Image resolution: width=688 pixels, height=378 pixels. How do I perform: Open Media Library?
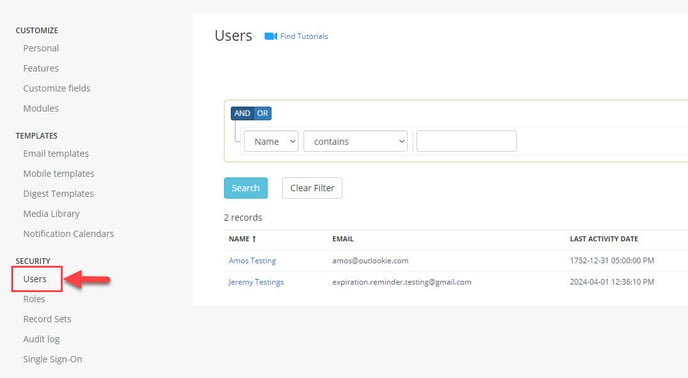click(x=51, y=214)
